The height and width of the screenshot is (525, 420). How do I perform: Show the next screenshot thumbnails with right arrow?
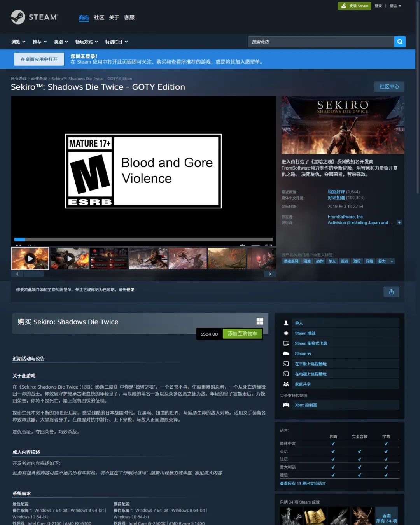(270, 274)
